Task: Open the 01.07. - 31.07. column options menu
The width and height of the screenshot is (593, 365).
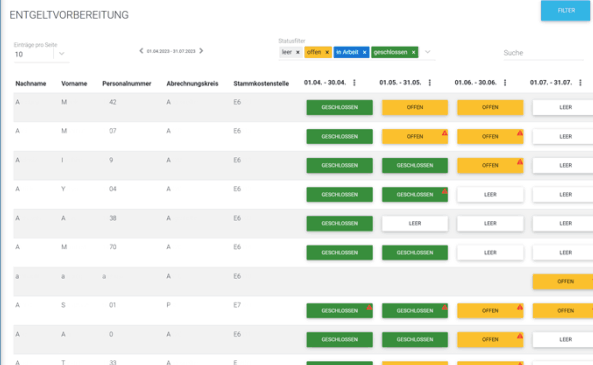Action: click(x=580, y=83)
